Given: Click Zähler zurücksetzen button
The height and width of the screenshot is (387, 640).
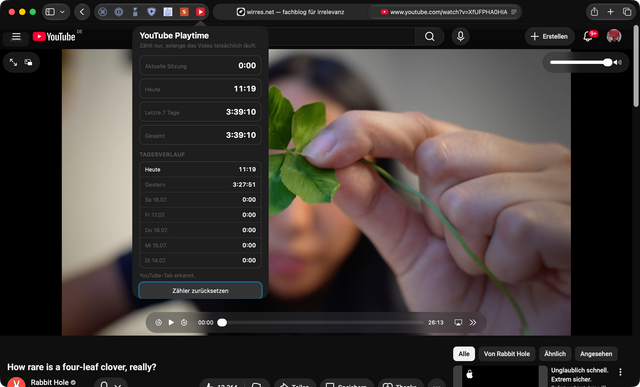Looking at the screenshot, I should click(x=200, y=291).
